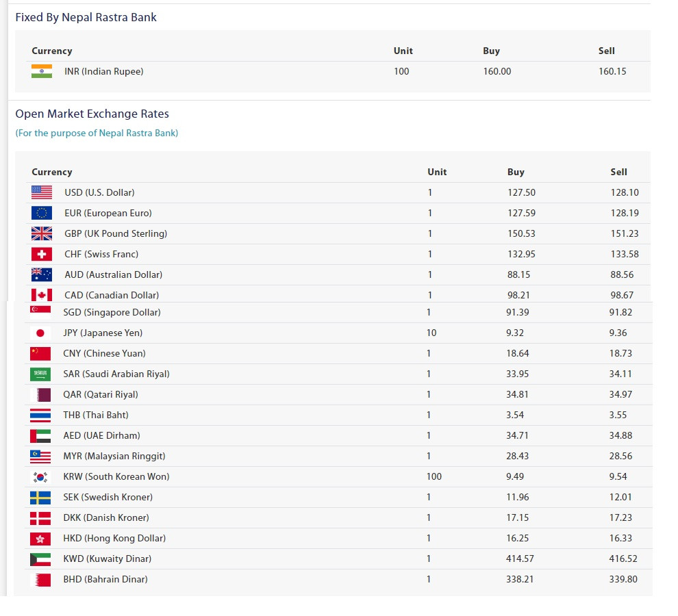
Task: Click the Bahrain flag icon
Action: [x=40, y=579]
